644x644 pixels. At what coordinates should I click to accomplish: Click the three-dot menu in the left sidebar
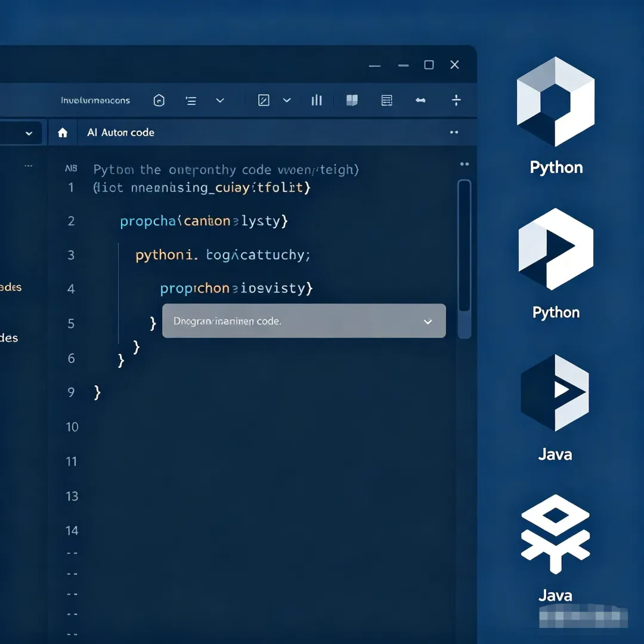point(29,166)
